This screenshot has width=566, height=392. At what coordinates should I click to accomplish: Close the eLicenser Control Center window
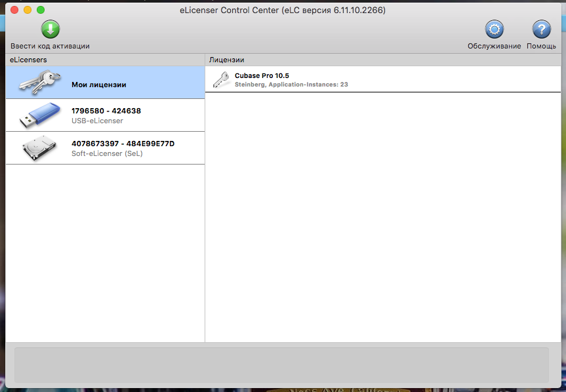tap(14, 10)
